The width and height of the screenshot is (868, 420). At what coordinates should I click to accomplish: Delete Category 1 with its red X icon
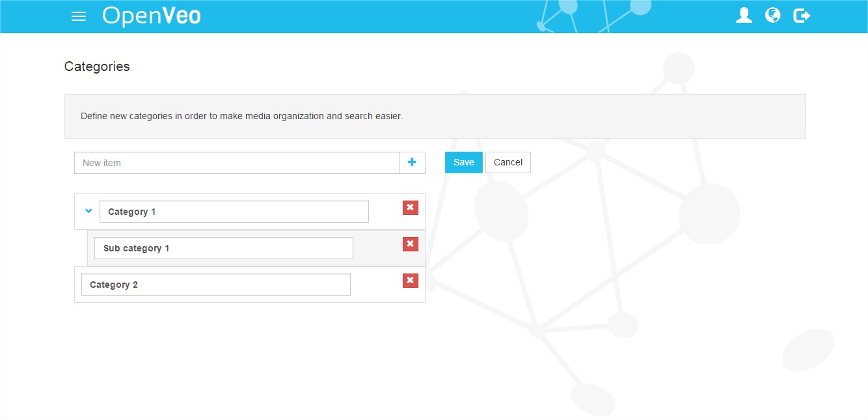coord(410,207)
